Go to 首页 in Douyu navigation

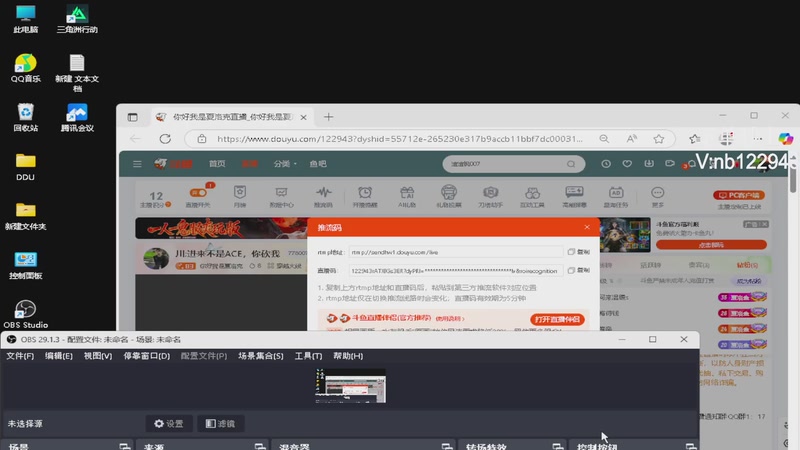pos(217,164)
